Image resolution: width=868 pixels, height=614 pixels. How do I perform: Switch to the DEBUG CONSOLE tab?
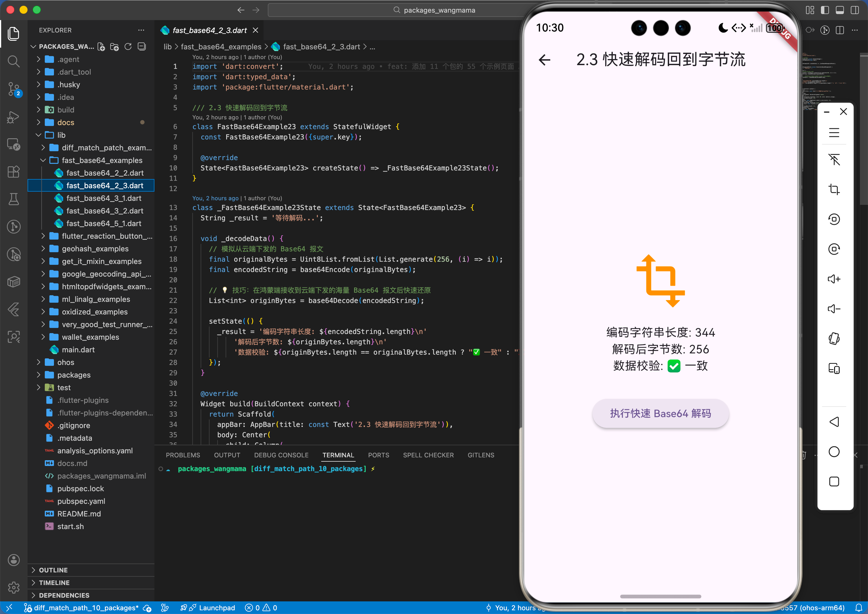pyautogui.click(x=281, y=455)
